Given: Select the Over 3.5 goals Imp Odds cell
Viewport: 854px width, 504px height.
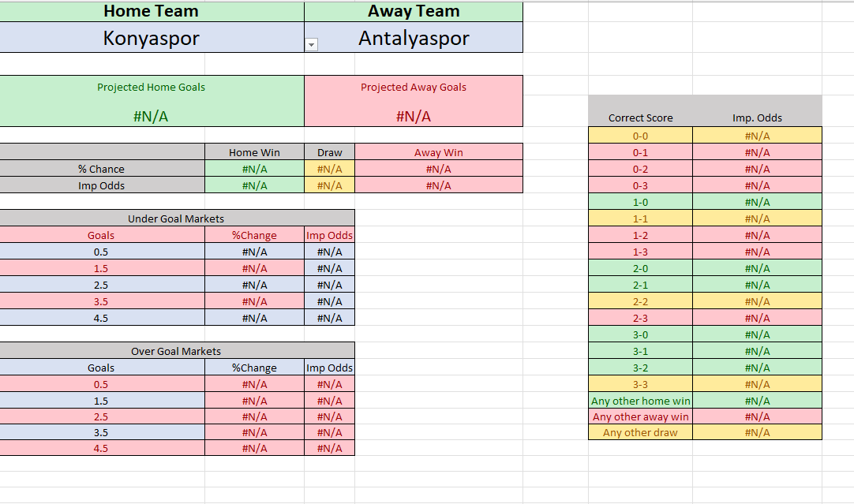Looking at the screenshot, I should [x=330, y=432].
